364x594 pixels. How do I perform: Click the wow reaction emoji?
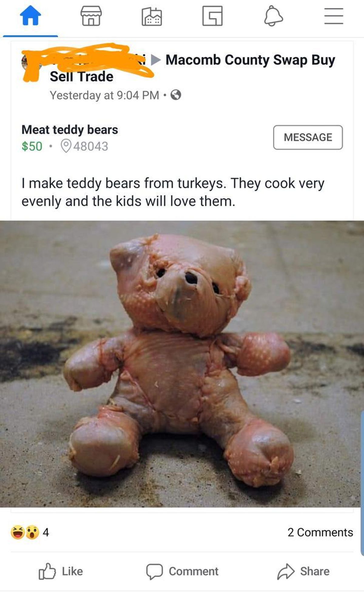tap(32, 532)
